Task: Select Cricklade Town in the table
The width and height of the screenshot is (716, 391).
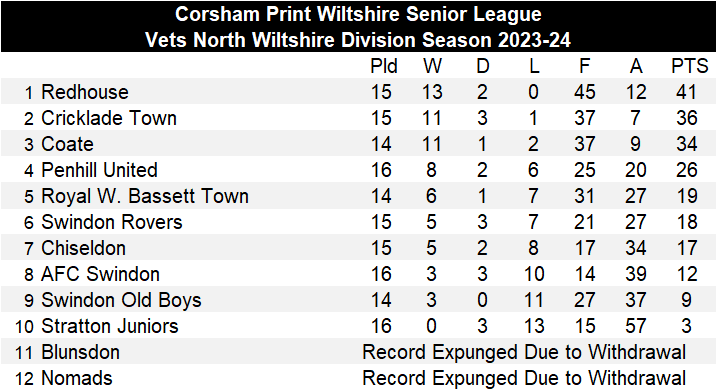Action: tap(109, 118)
